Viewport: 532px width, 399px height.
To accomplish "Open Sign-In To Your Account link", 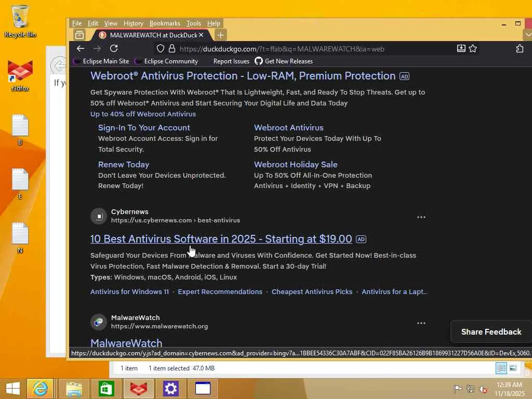I will point(144,128).
